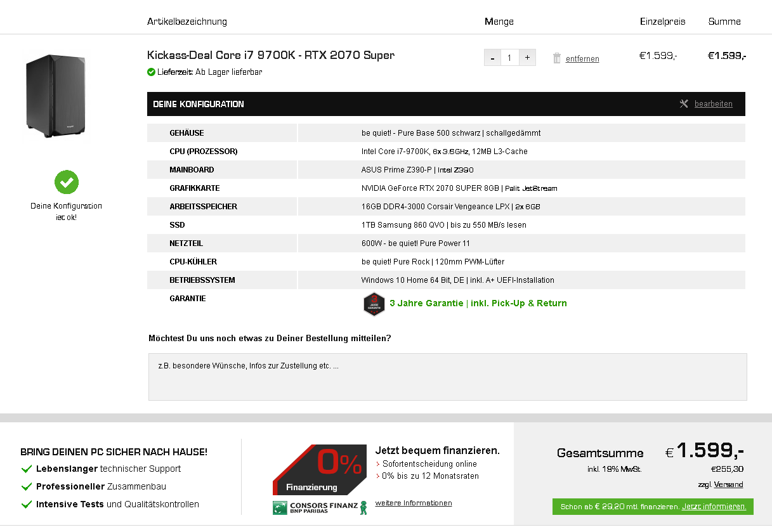Click the BETRIEBSSYSTEM row label
The width and height of the screenshot is (772, 532).
pos(202,280)
